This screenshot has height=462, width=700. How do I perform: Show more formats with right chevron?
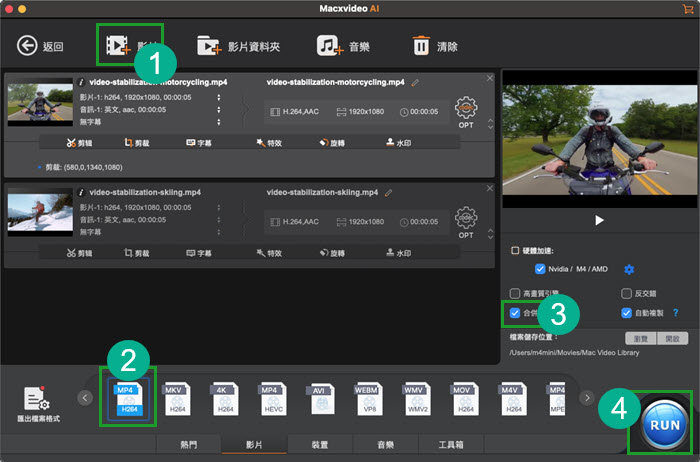click(587, 397)
